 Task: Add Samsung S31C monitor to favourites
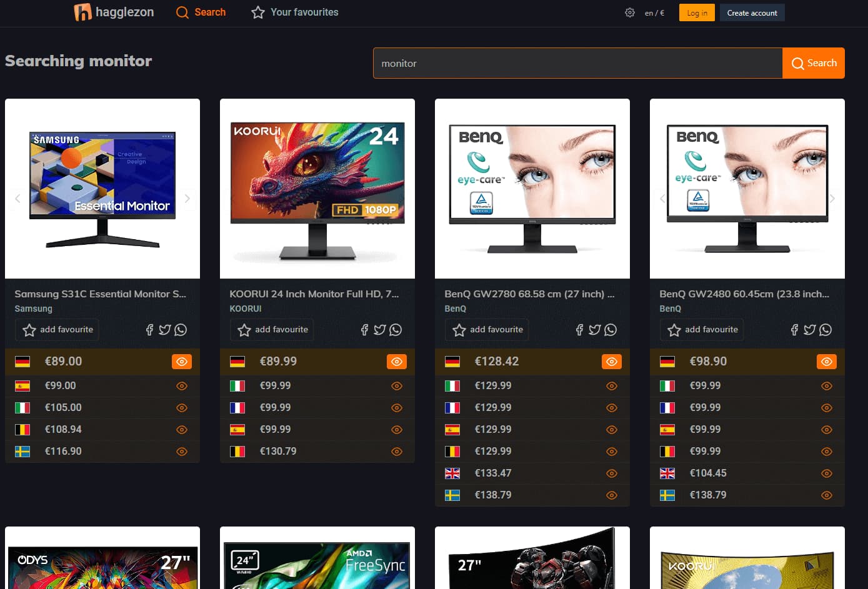tap(57, 330)
